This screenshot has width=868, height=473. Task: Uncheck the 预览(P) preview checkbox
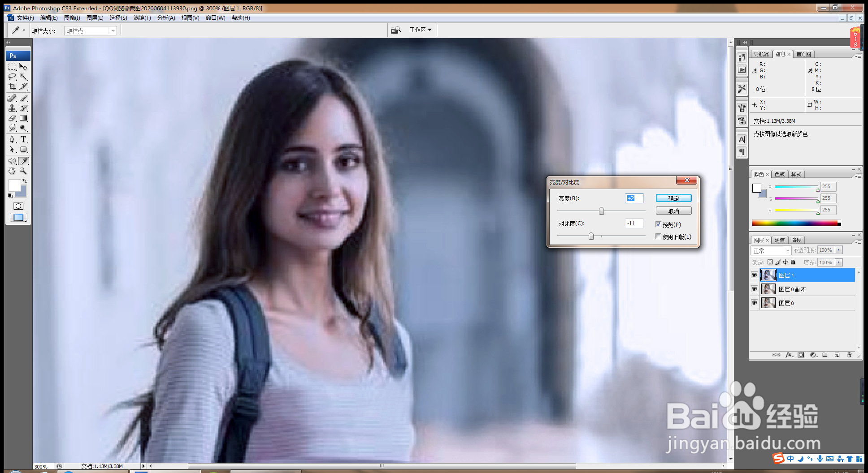658,224
